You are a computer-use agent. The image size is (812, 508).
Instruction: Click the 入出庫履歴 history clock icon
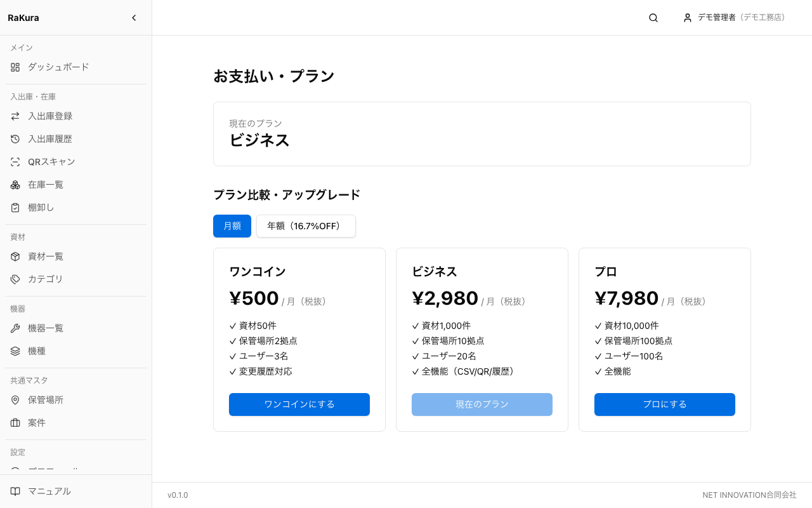coord(15,139)
